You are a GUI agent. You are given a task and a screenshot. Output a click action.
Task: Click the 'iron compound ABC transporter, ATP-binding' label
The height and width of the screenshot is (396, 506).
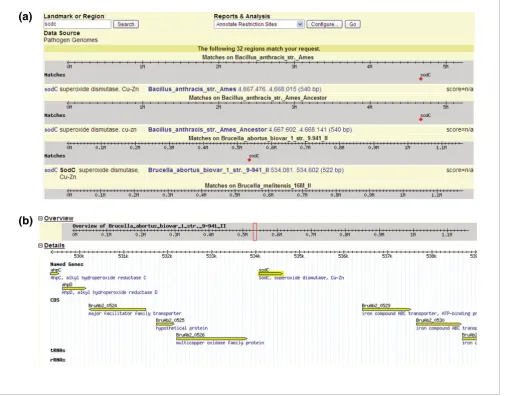pos(419,314)
